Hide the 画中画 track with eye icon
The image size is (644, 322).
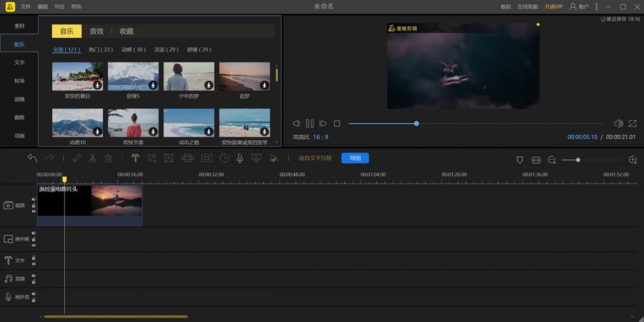34,245
